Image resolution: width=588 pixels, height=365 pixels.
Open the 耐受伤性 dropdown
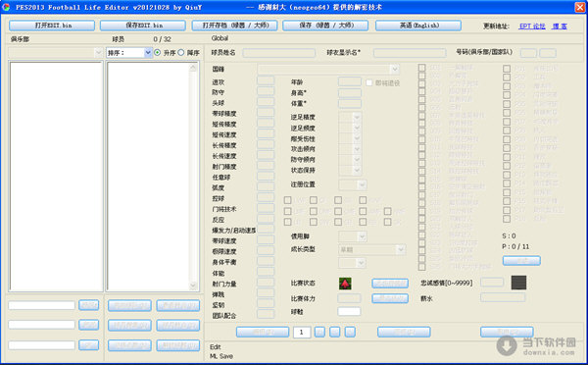(350, 138)
